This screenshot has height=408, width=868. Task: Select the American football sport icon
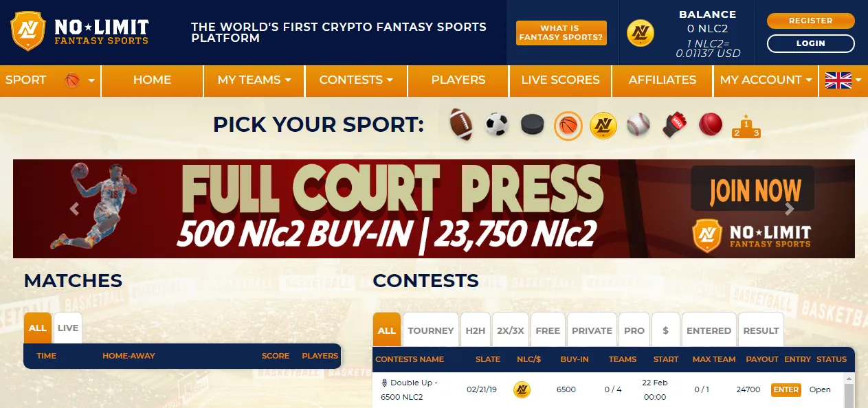pos(461,125)
